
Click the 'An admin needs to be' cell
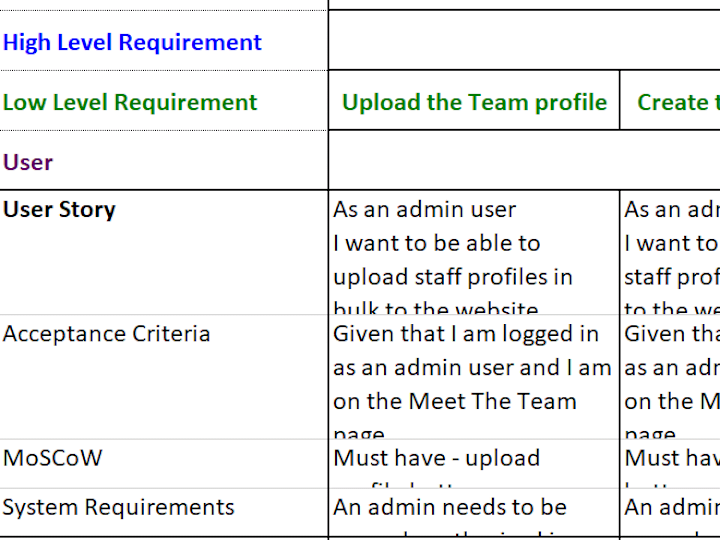point(474,512)
